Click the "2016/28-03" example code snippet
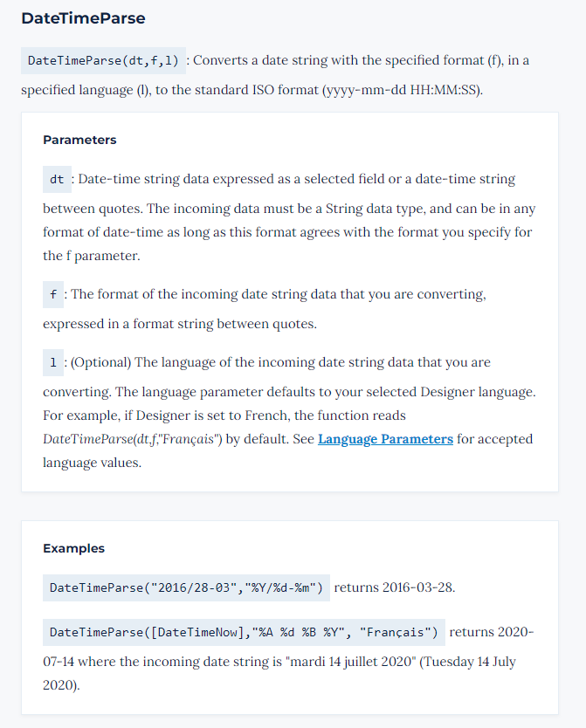 186,587
